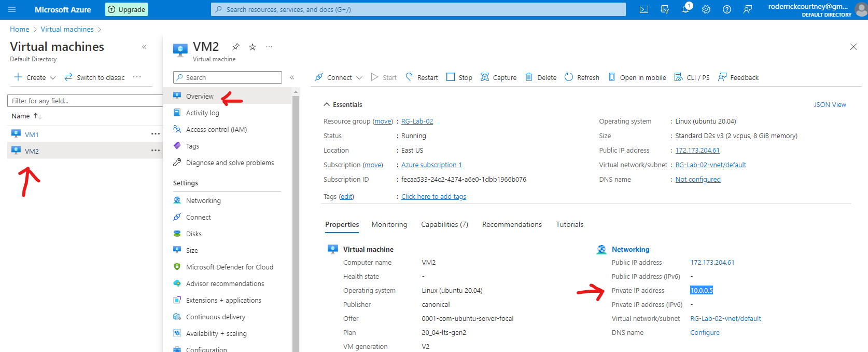
Task: Click Capture in VM toolbar
Action: [498, 77]
